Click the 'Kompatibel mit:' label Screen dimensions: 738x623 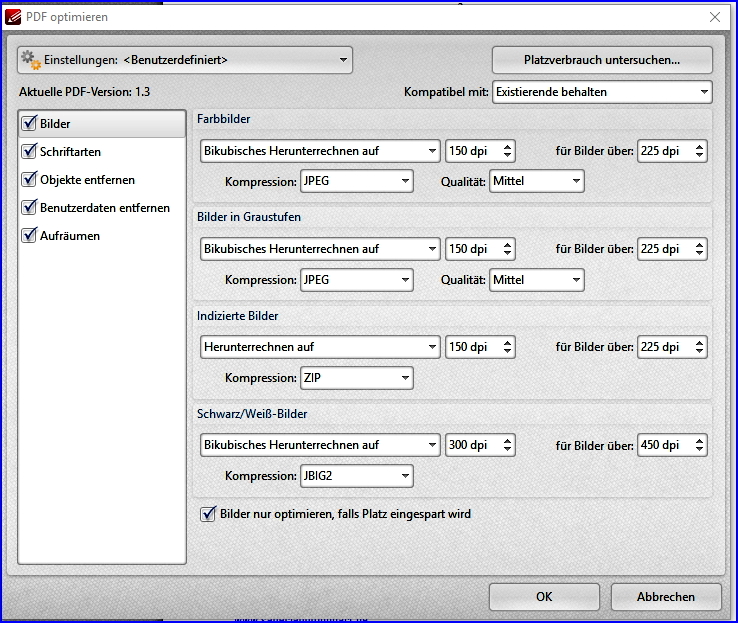click(446, 92)
